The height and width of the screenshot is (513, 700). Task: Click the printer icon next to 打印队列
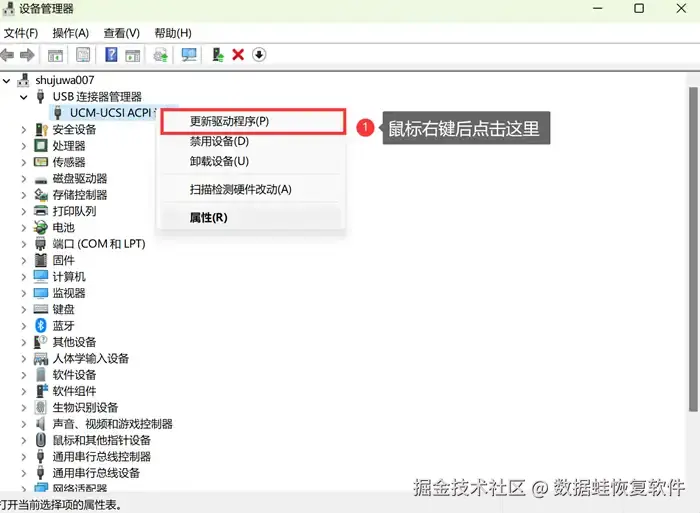[41, 211]
